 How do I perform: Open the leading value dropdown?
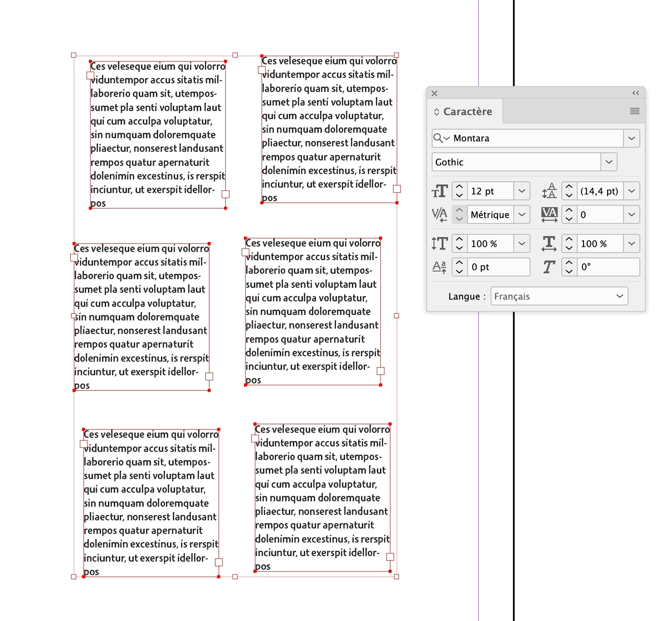coord(632,191)
